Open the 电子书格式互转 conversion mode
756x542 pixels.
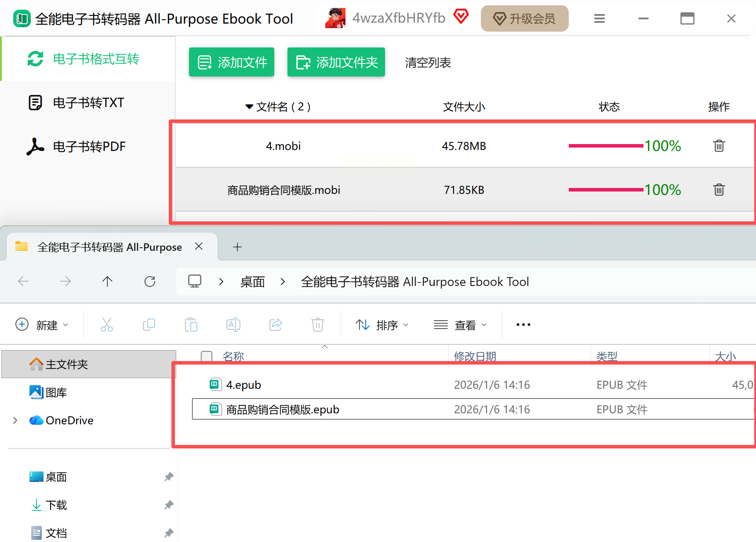click(88, 59)
